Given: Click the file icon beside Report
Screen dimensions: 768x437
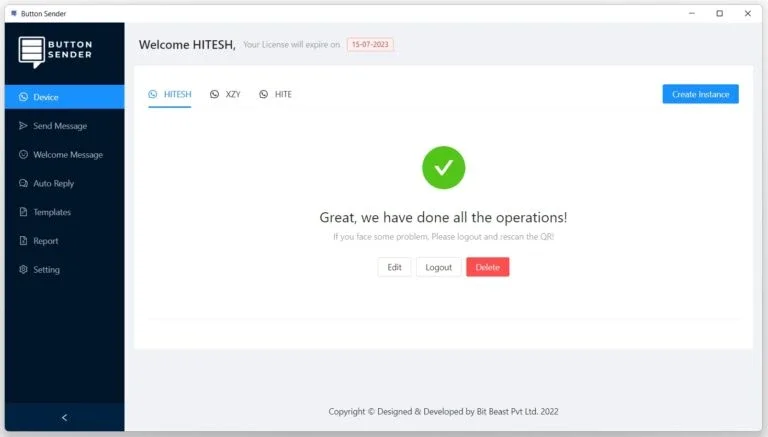Looking at the screenshot, I should pos(23,241).
